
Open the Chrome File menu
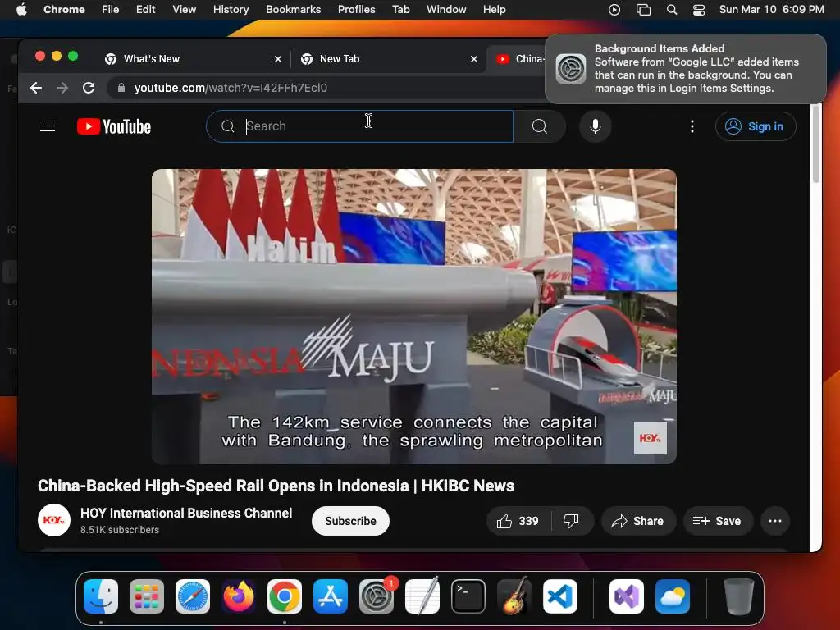(x=111, y=9)
